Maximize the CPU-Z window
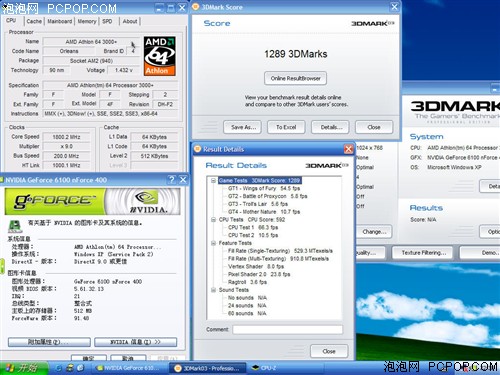Viewport: 500px width, 375px height. (171, 8)
